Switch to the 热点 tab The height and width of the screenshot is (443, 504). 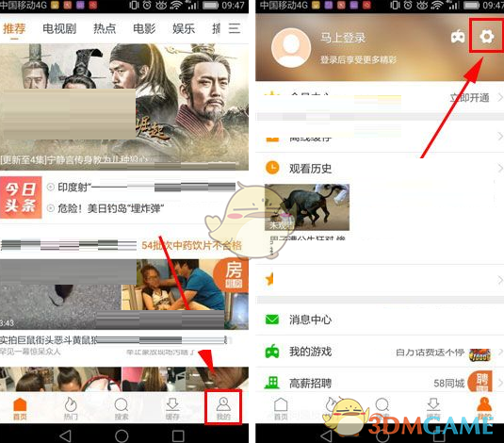(x=105, y=28)
